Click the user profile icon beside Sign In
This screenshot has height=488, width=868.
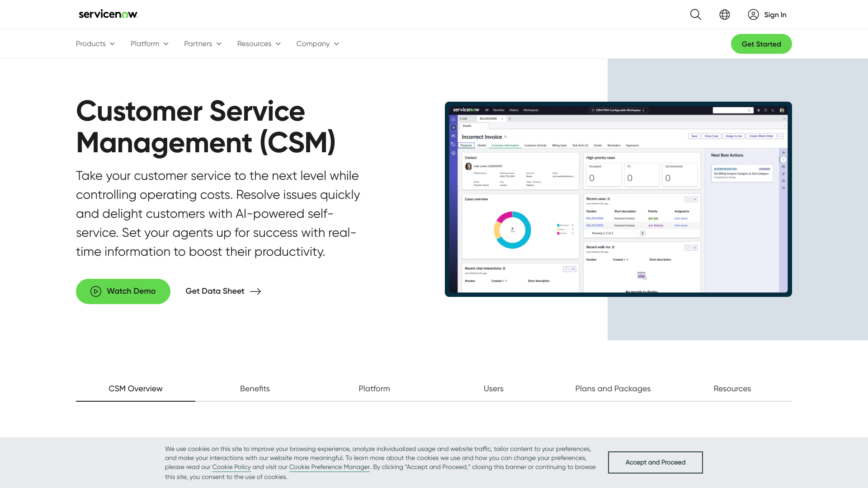point(753,14)
